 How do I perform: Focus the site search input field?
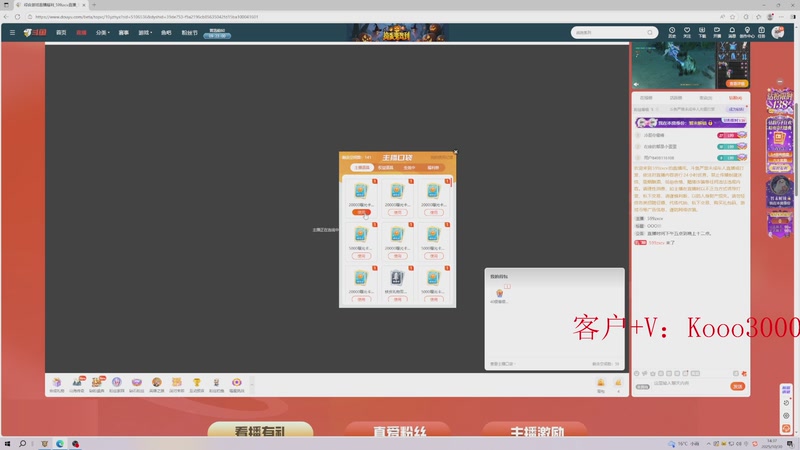609,32
